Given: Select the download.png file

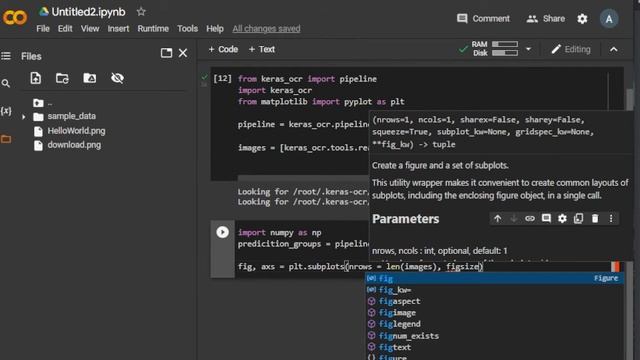Looking at the screenshot, I should (x=74, y=145).
